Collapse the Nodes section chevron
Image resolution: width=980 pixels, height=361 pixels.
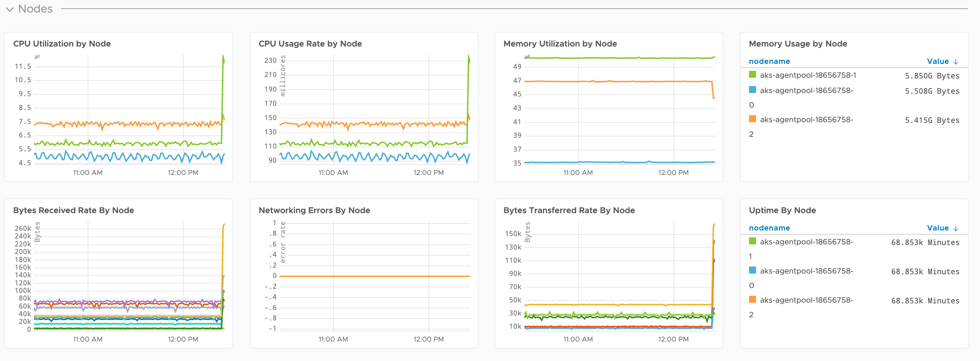pyautogui.click(x=10, y=9)
